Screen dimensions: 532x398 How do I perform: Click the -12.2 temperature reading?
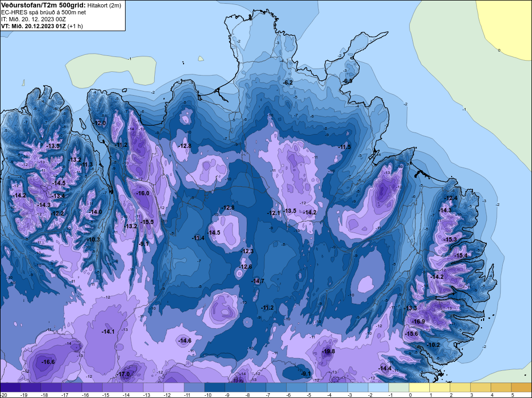coord(57,213)
